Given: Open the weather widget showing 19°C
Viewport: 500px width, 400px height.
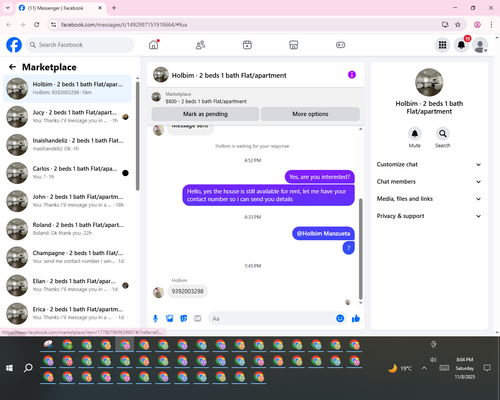Looking at the screenshot, I should 400,368.
